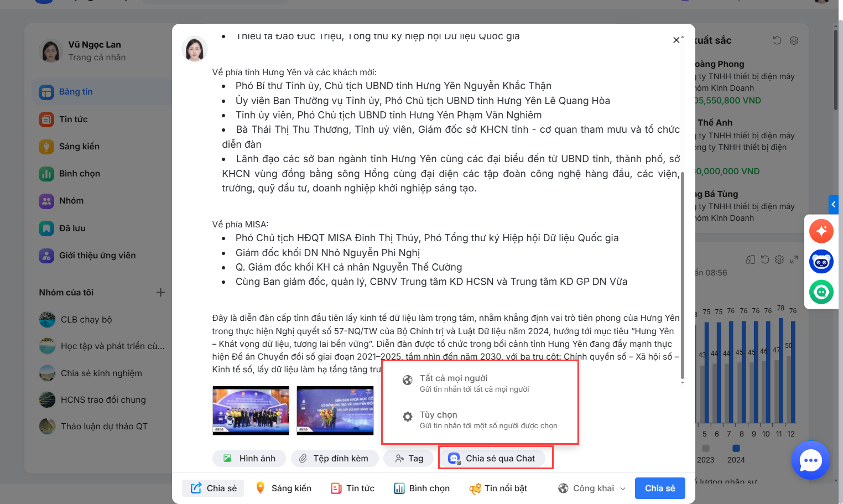
Task: Click the text "Về phía MISA:"
Action: click(x=240, y=224)
